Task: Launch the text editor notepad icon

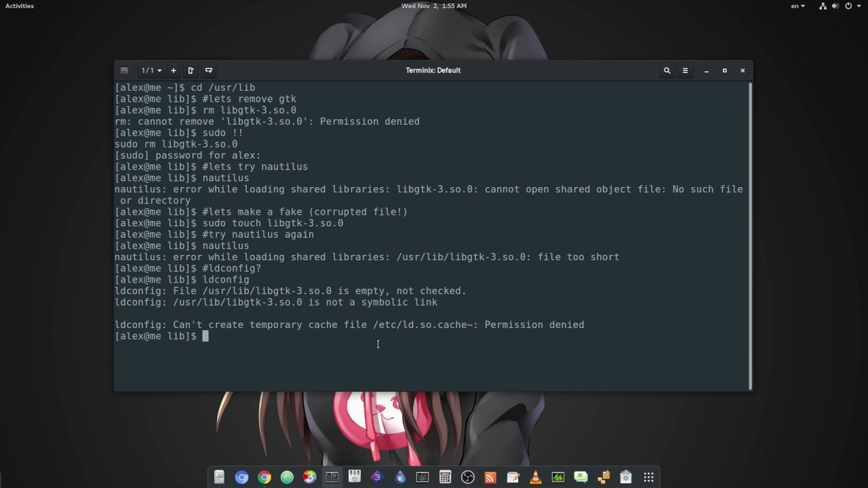Action: click(513, 477)
